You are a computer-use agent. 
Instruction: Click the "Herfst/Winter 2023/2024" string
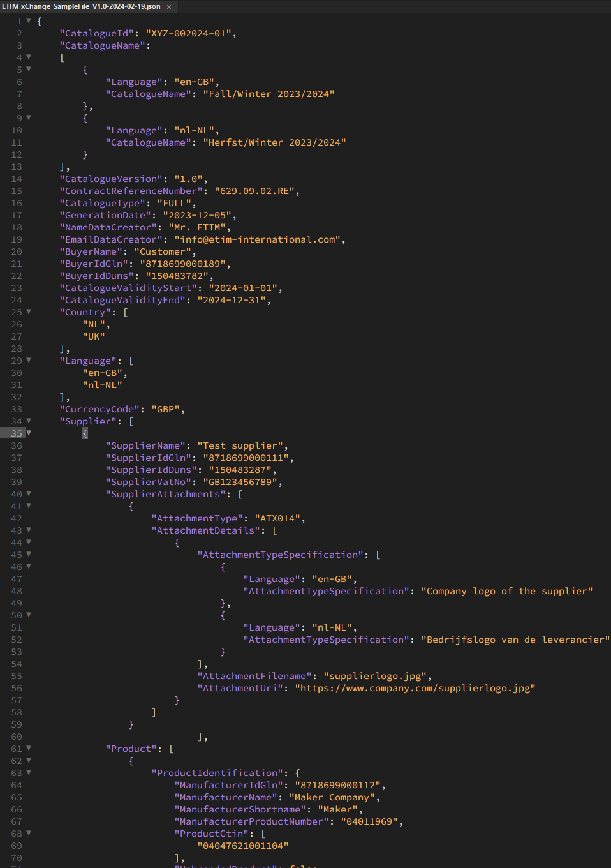pyautogui.click(x=274, y=142)
